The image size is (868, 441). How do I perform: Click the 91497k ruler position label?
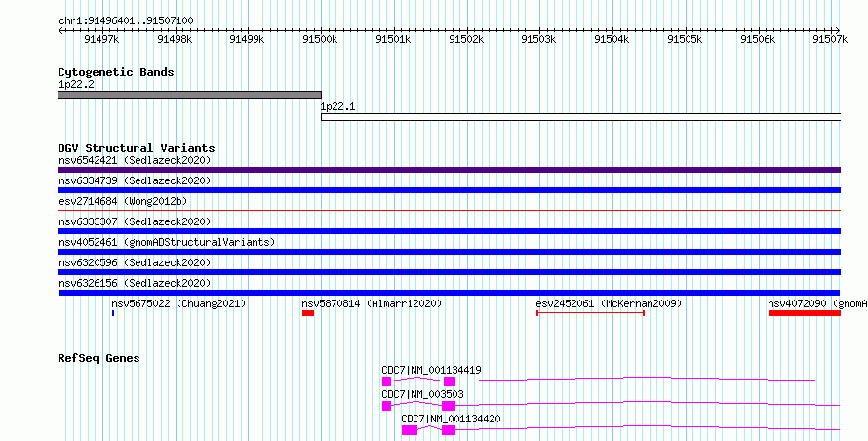point(101,39)
